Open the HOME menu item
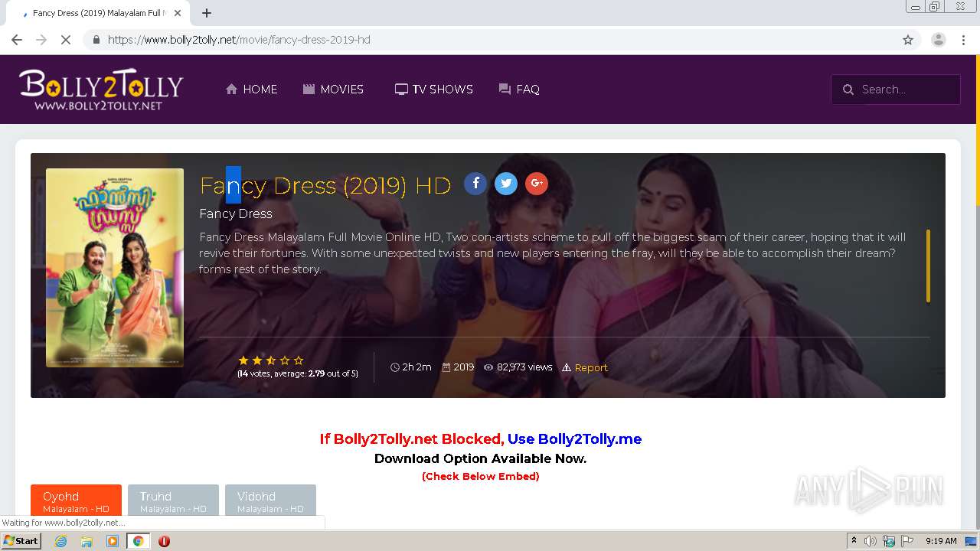The image size is (980, 551). (252, 90)
